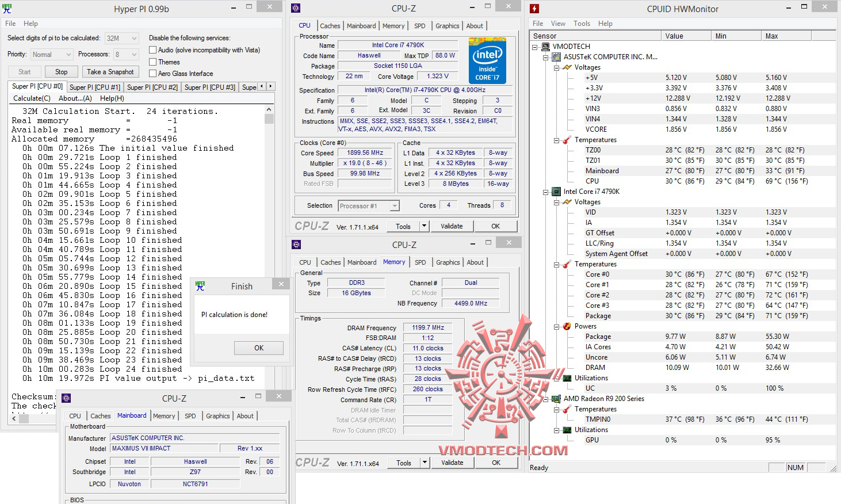Click the Powers flame icon in HWMonitor
This screenshot has height=504, width=841.
pyautogui.click(x=567, y=326)
